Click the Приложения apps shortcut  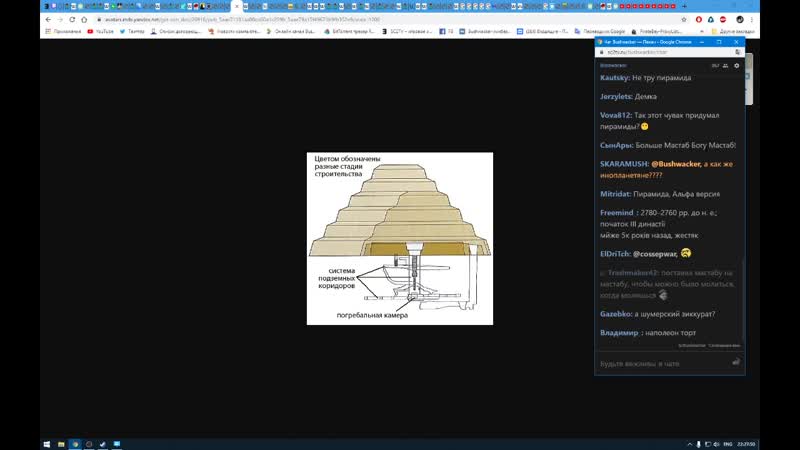(x=62, y=31)
